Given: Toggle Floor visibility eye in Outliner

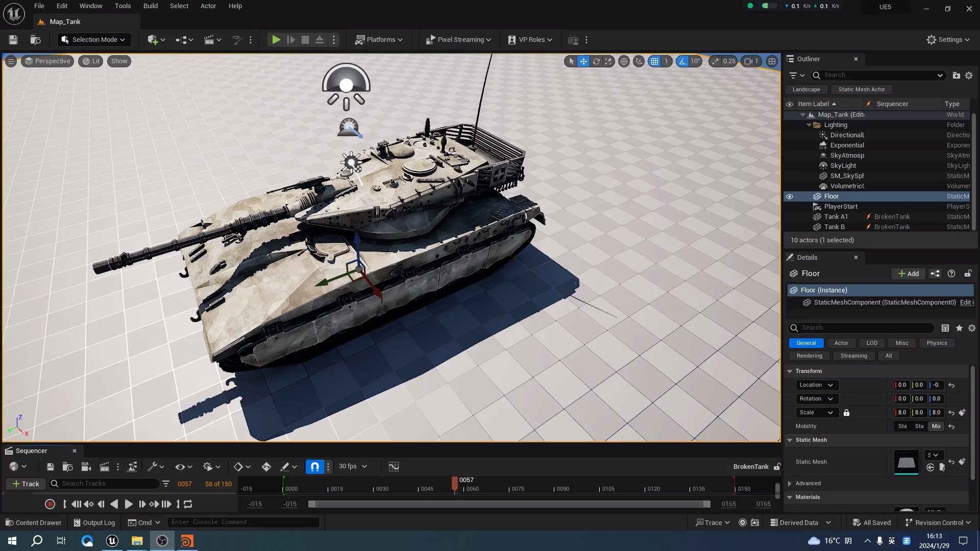Looking at the screenshot, I should pyautogui.click(x=790, y=196).
